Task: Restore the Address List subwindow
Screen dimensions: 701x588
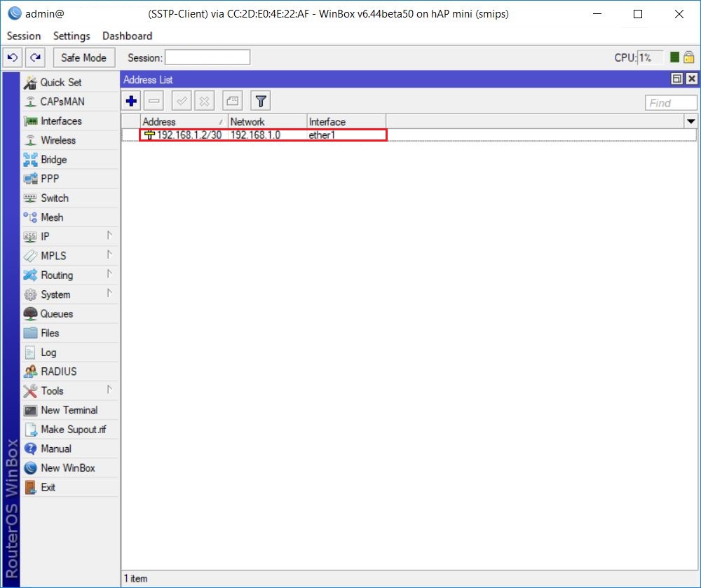Action: point(677,79)
